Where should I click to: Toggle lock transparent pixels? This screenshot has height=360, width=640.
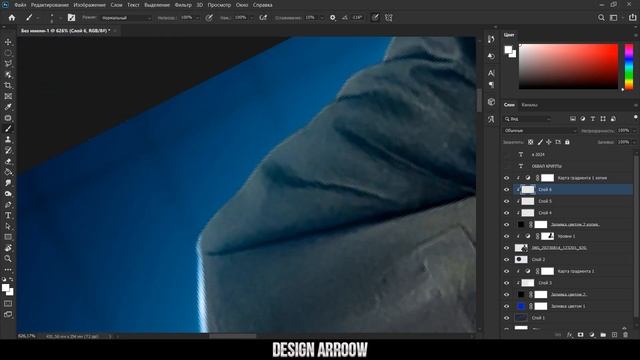click(530, 142)
